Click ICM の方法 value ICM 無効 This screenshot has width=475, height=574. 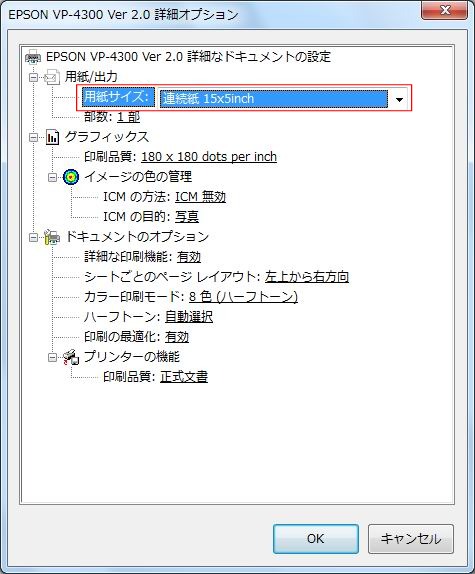click(x=201, y=197)
